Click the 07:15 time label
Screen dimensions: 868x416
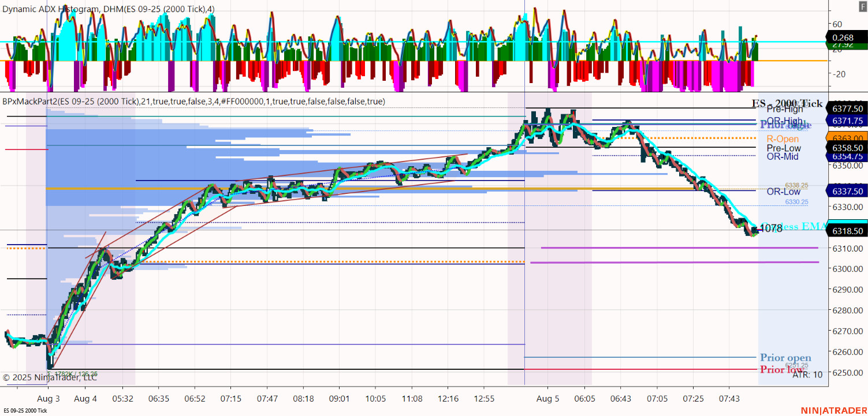(230, 399)
